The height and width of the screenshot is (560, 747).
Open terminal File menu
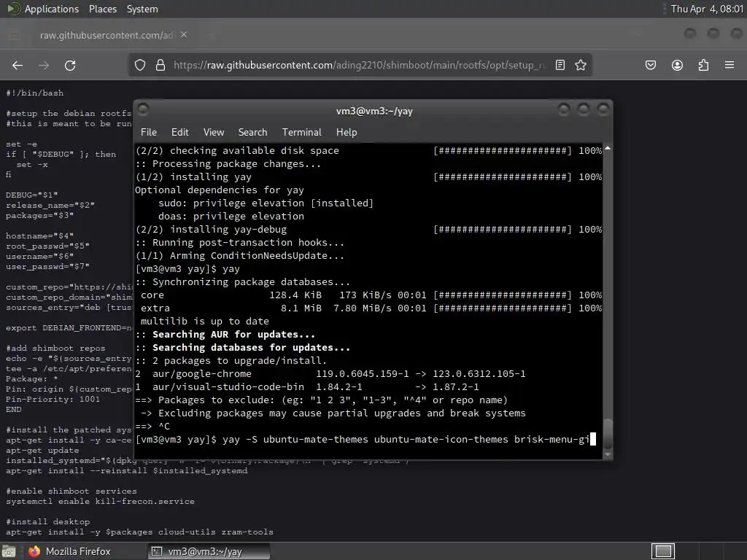click(x=149, y=133)
